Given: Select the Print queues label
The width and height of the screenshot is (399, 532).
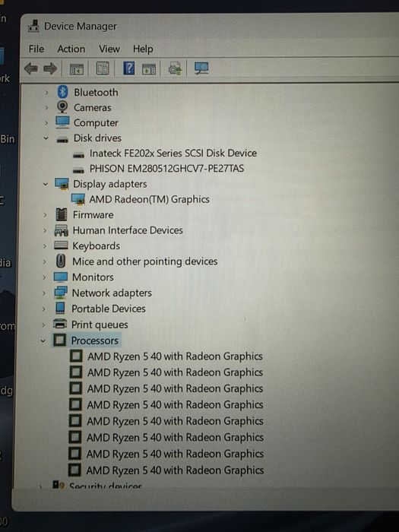Looking at the screenshot, I should [100, 325].
